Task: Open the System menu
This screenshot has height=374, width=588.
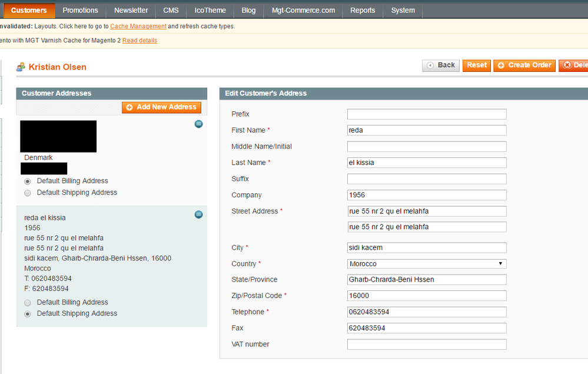Action: click(403, 11)
